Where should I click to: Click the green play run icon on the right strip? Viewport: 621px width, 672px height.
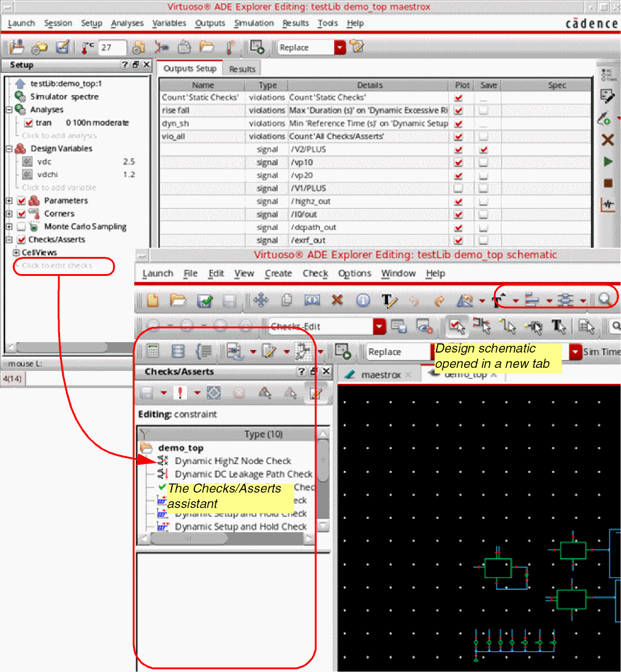(x=608, y=162)
